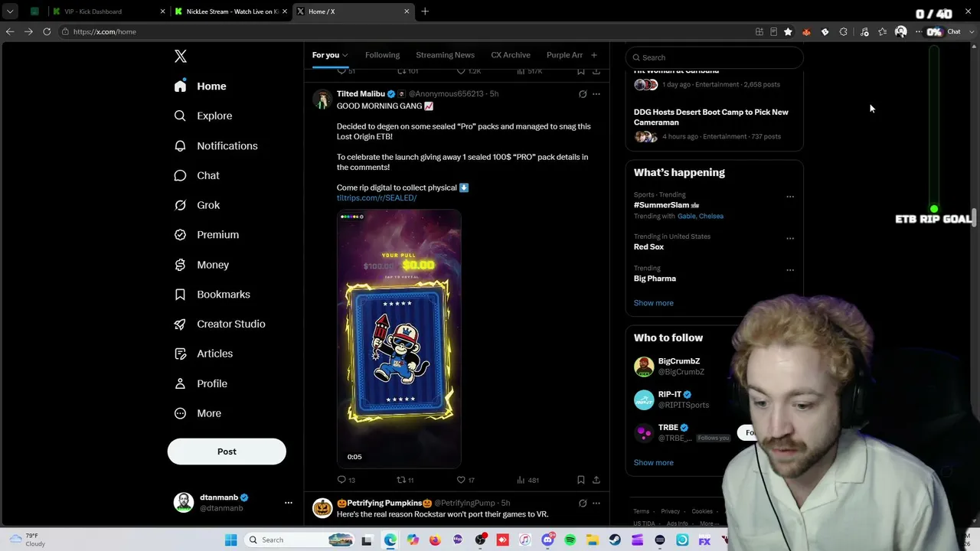
Task: Open Money in the sidebar
Action: click(201, 265)
